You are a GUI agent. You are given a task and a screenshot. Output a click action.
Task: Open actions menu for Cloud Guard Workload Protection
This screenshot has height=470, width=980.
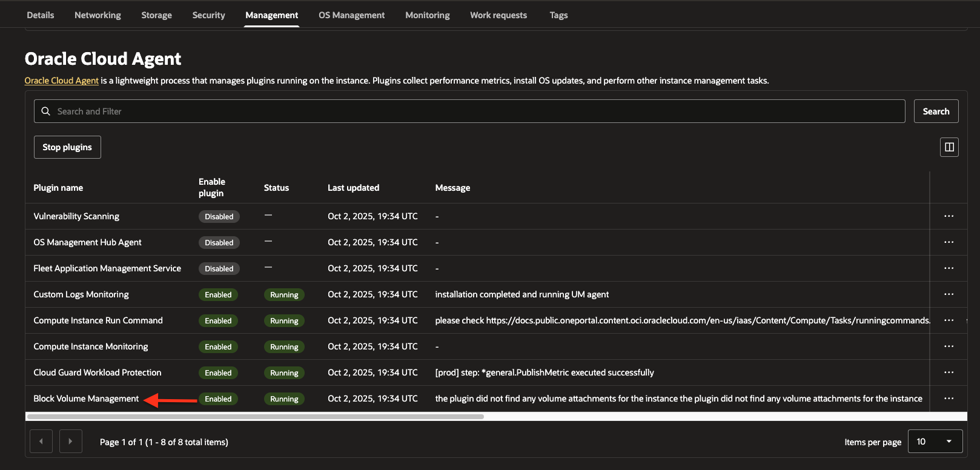949,372
